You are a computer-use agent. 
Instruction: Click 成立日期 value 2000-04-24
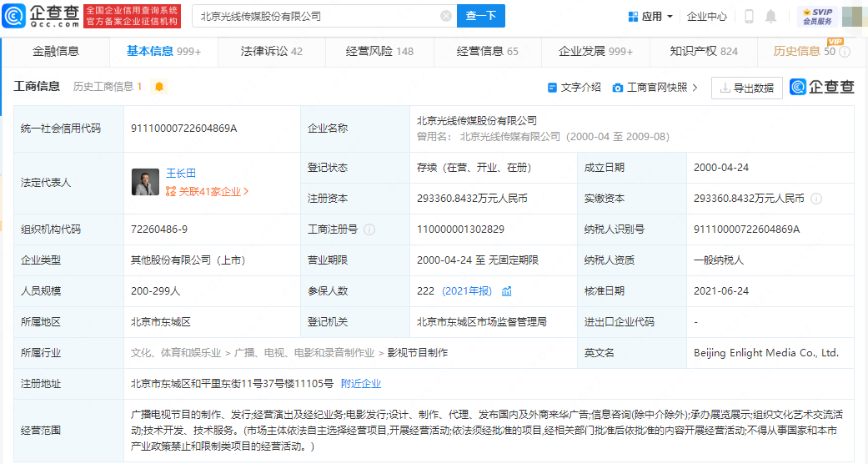[720, 168]
